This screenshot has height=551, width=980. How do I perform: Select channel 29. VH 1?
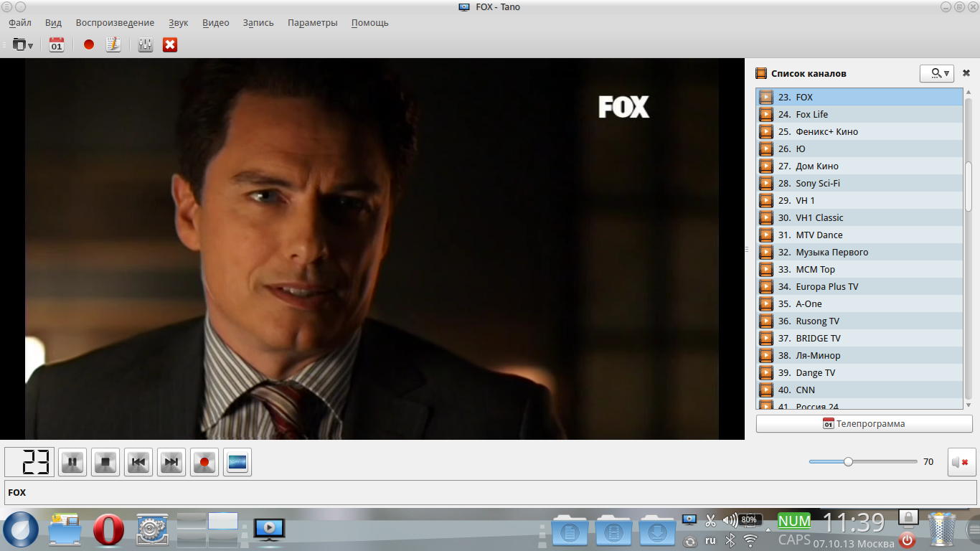(x=859, y=200)
